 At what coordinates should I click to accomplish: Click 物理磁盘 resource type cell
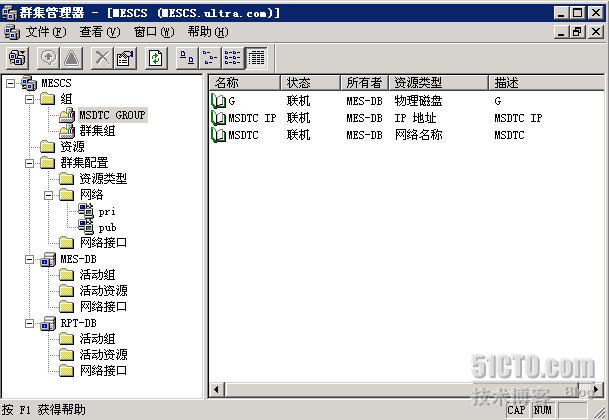click(x=418, y=101)
